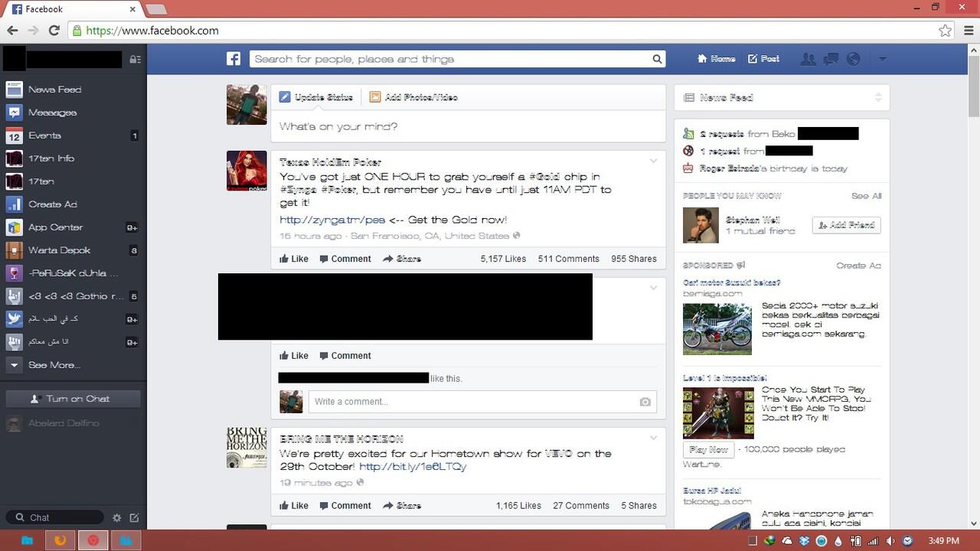Screen dimensions: 980x551
Task: Open chat settings gear icon
Action: (117, 518)
